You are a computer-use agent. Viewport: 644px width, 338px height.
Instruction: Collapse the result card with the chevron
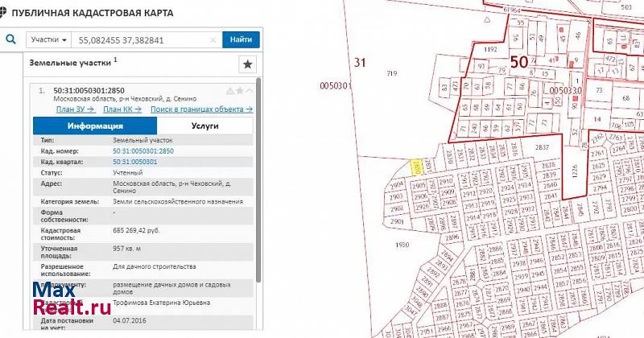pos(250,90)
